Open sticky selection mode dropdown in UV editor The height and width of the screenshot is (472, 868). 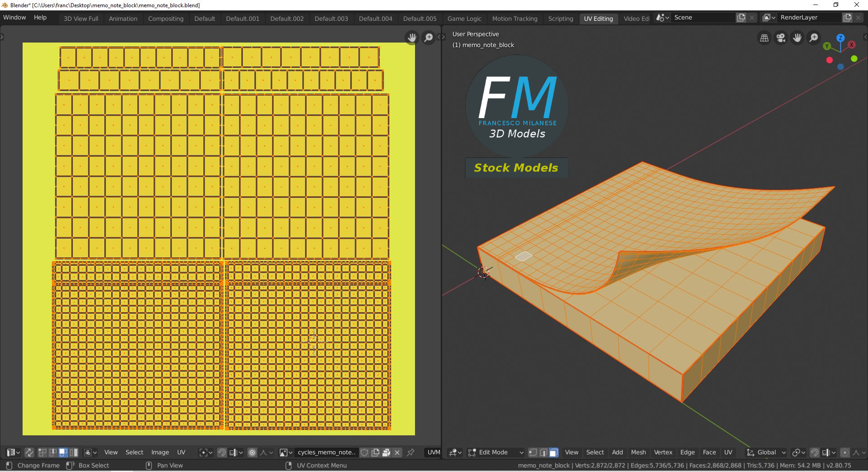[90, 452]
